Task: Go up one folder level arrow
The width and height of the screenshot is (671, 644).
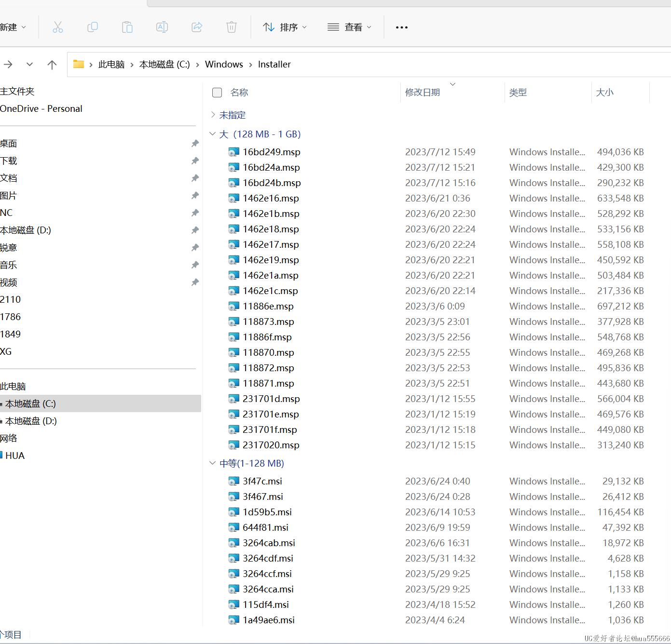Action: [x=52, y=64]
